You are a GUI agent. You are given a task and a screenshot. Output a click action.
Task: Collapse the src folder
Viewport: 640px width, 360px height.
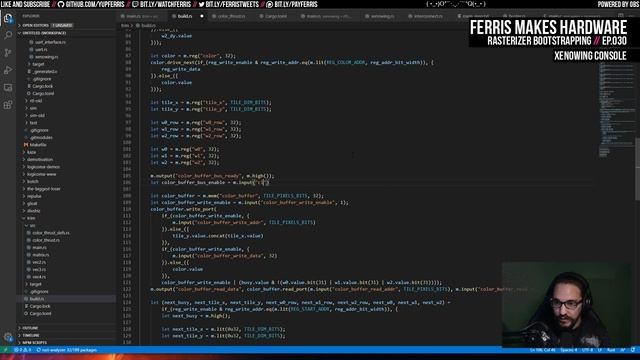[32, 225]
